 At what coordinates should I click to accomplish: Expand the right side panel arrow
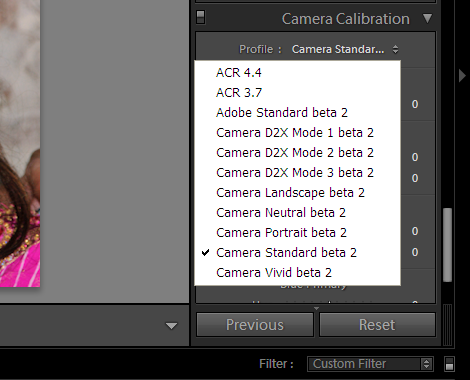point(462,76)
